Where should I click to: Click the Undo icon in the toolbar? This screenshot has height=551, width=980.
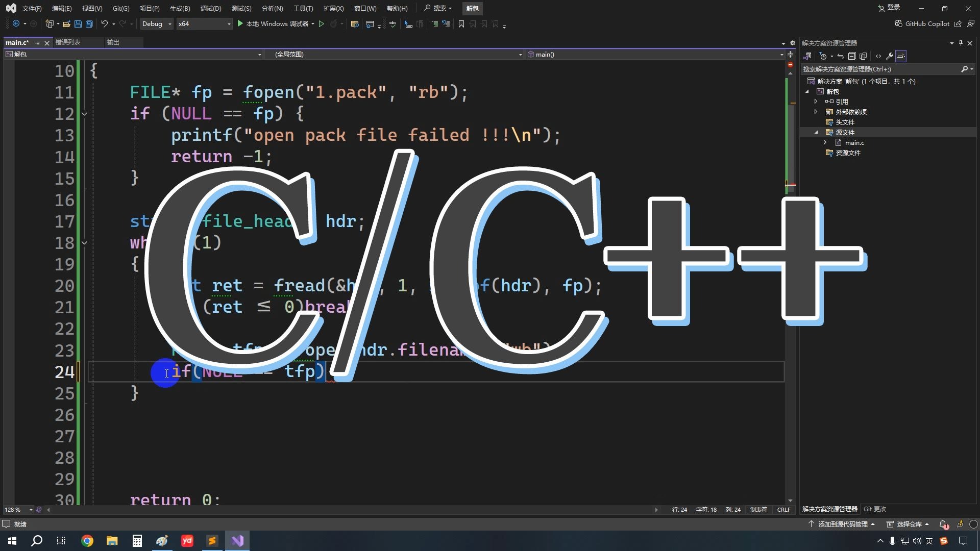click(x=104, y=24)
